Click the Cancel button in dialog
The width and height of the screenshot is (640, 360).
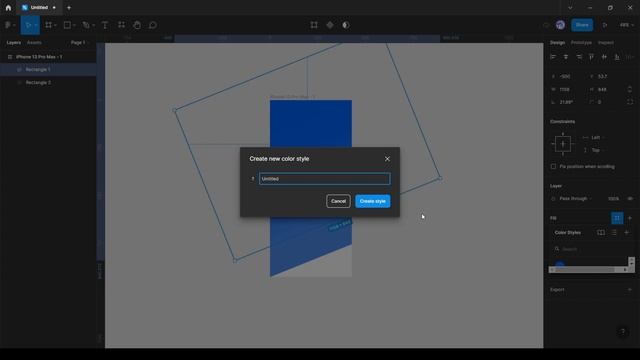point(338,201)
